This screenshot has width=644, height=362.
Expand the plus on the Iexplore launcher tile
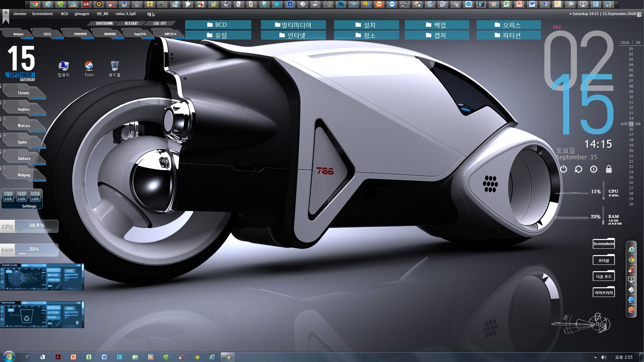5,103
